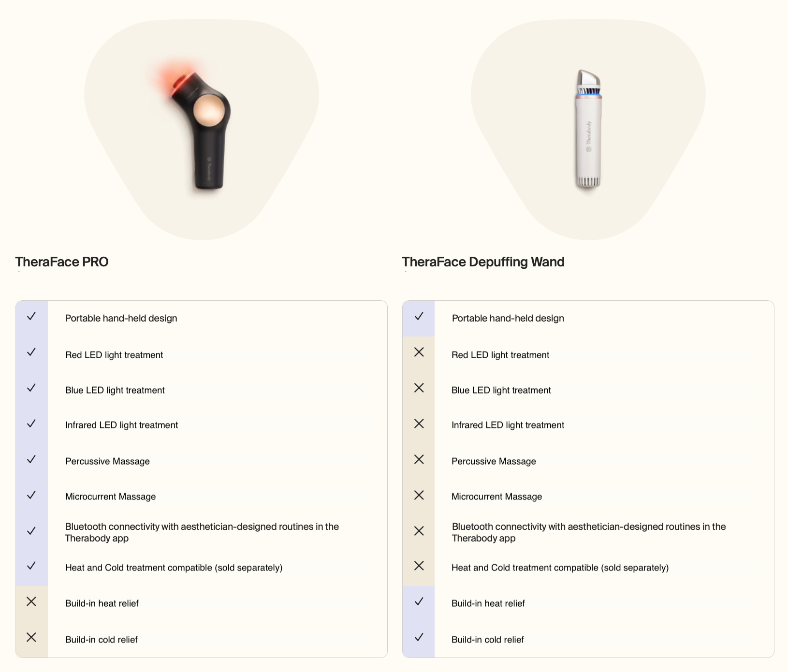788x672 pixels.
Task: Click the Depuffing Wand checkmark for Build-in cold relief
Action: pos(419,637)
